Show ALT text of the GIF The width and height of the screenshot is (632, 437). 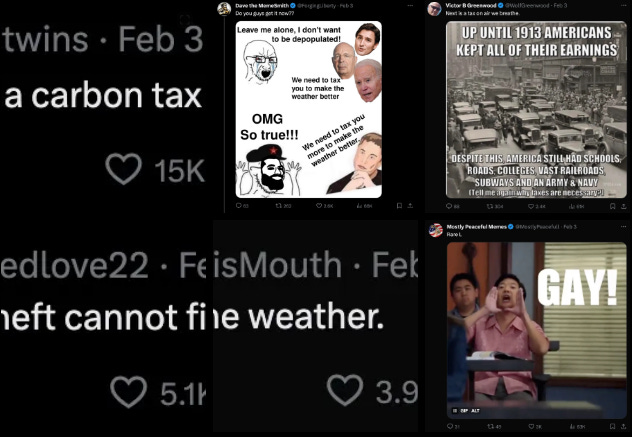point(475,411)
